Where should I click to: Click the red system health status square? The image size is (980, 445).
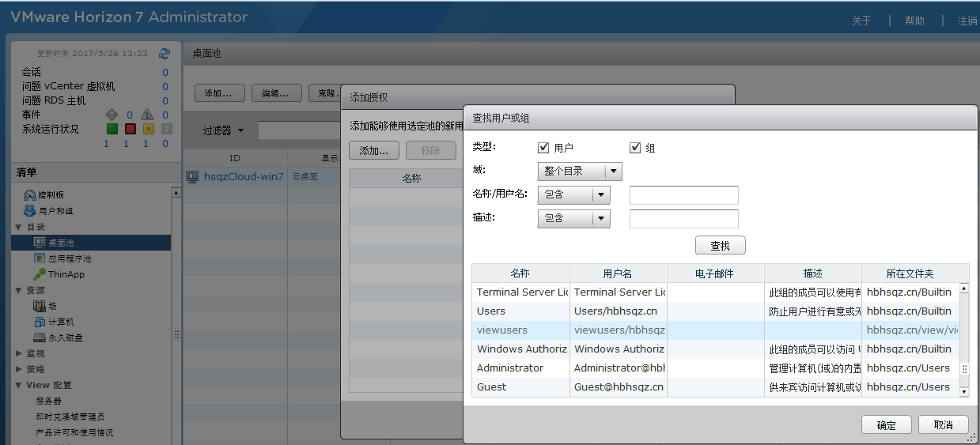tap(130, 129)
